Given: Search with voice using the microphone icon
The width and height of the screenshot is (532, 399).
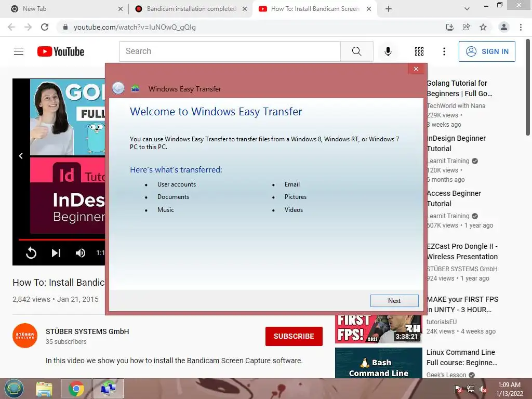Looking at the screenshot, I should 388,51.
